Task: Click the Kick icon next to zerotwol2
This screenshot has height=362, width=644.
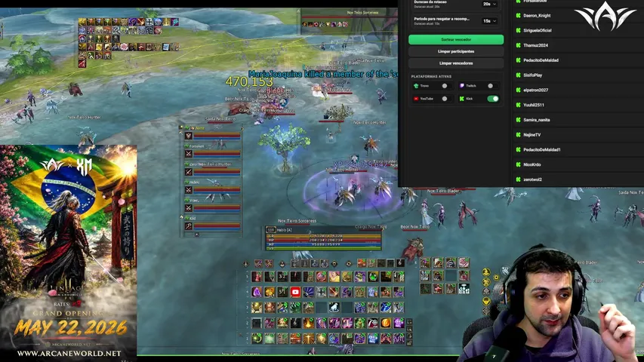Action: click(519, 179)
